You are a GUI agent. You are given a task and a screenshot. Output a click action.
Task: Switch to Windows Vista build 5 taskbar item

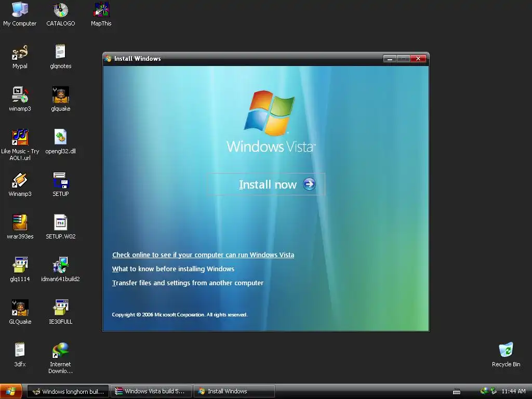(x=151, y=391)
